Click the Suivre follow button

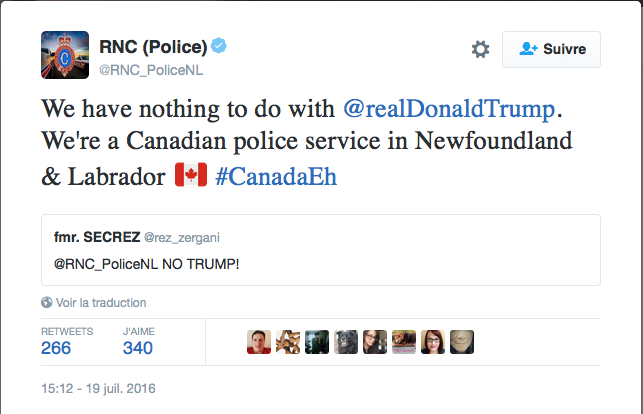pyautogui.click(x=551, y=48)
